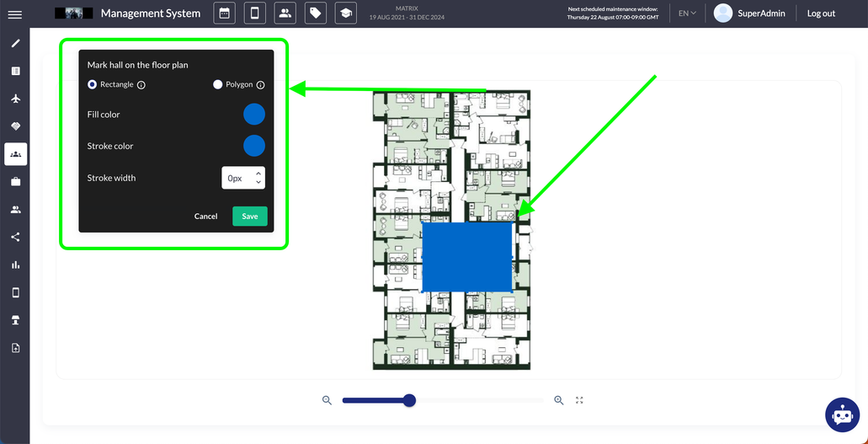
Task: Click the zoom out magnifier icon
Action: (x=327, y=400)
